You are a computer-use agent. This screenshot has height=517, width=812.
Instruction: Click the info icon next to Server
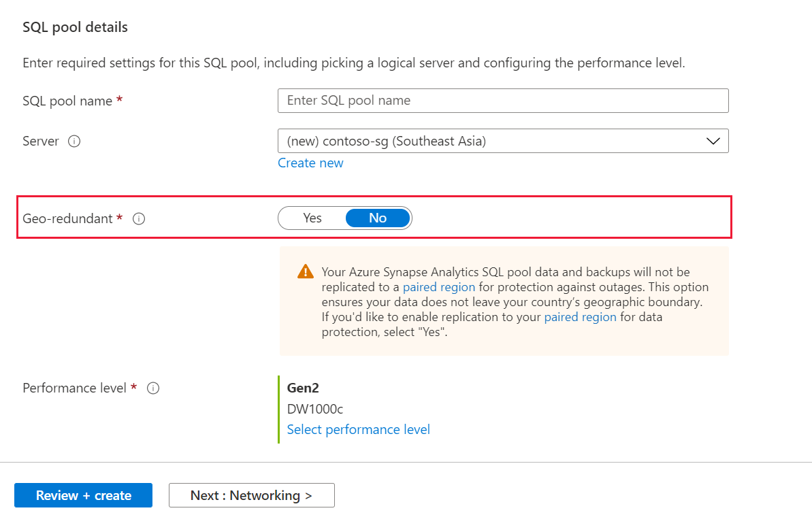click(x=75, y=141)
